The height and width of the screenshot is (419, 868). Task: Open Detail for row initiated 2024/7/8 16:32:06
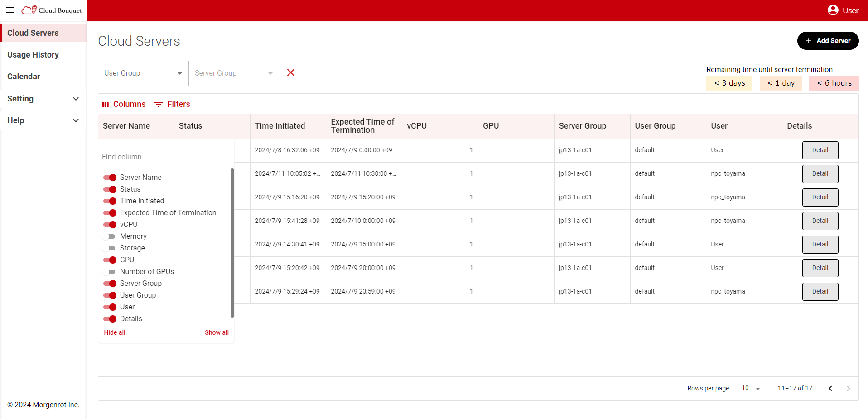820,150
